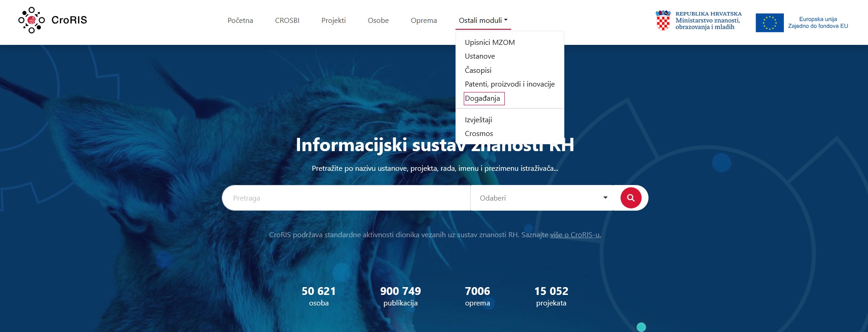
Task: Follow the "više o CroRIS-u" link
Action: [575, 235]
